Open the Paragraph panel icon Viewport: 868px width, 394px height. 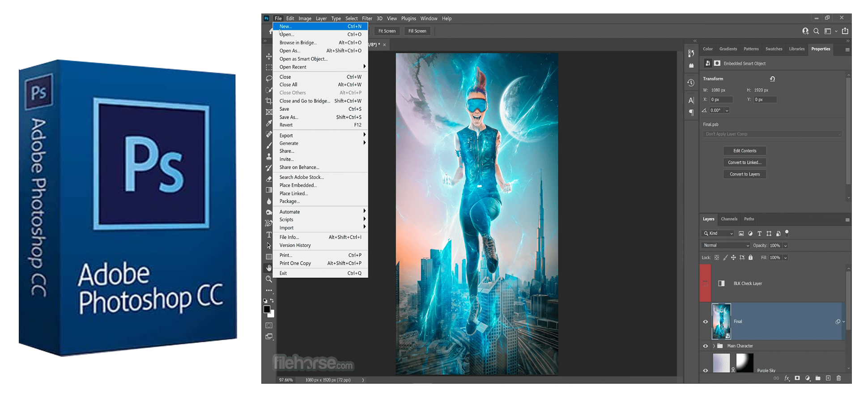(x=691, y=112)
